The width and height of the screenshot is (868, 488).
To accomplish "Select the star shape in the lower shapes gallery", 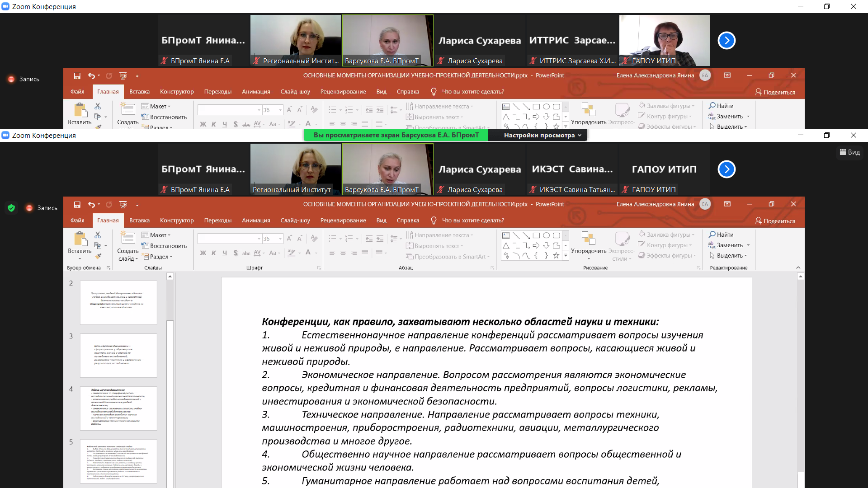I will [x=556, y=256].
